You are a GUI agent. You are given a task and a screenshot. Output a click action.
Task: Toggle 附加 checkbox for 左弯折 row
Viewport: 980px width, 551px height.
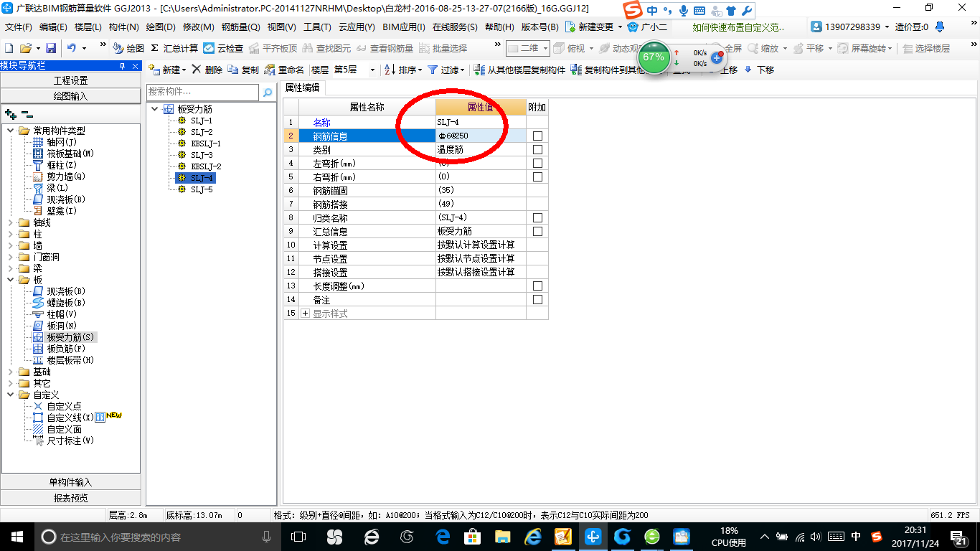[537, 163]
